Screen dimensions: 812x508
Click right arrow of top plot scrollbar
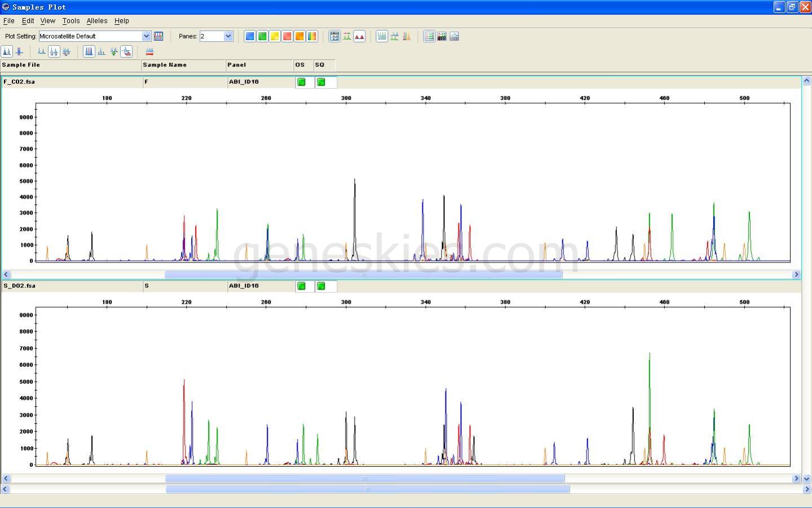[796, 274]
